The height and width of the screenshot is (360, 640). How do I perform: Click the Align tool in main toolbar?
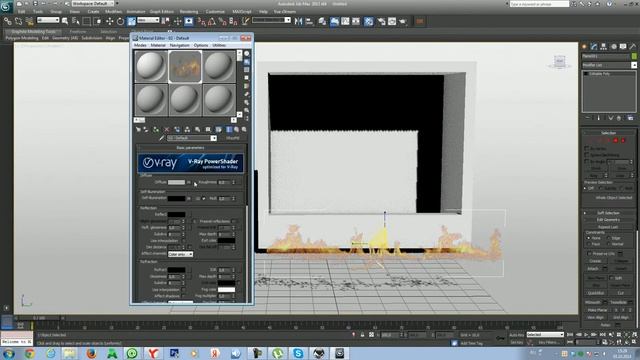[309, 21]
